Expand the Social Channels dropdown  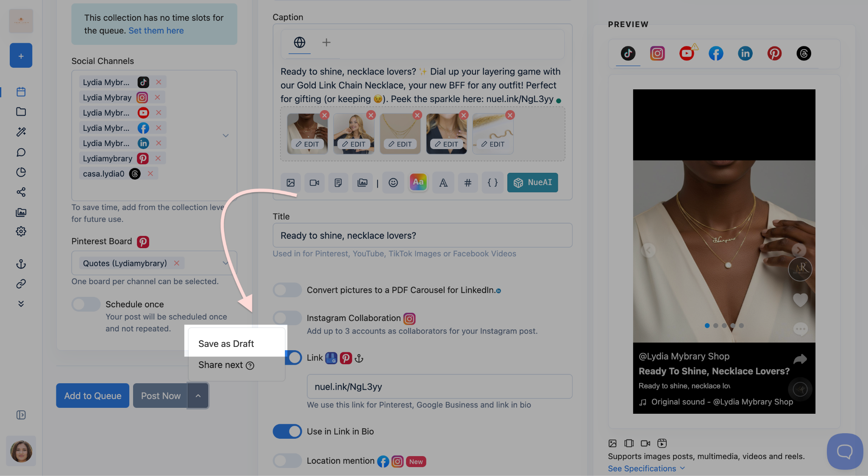click(x=225, y=136)
